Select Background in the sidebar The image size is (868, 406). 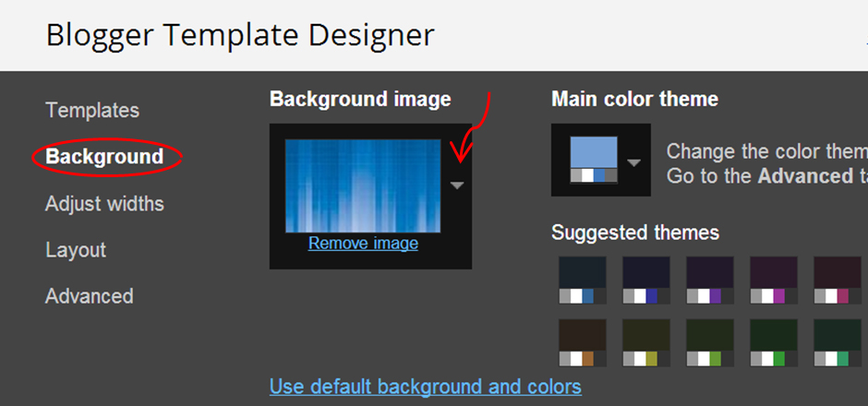click(104, 157)
